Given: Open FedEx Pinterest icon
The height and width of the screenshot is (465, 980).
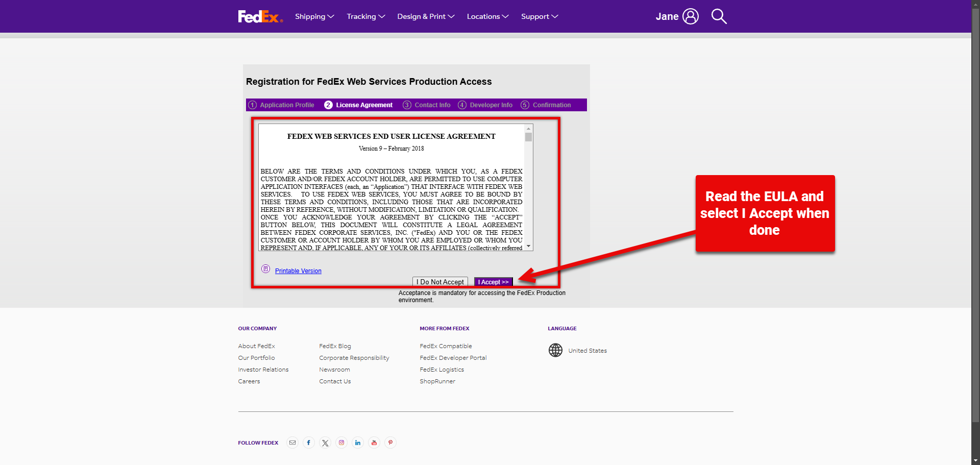Looking at the screenshot, I should click(390, 443).
